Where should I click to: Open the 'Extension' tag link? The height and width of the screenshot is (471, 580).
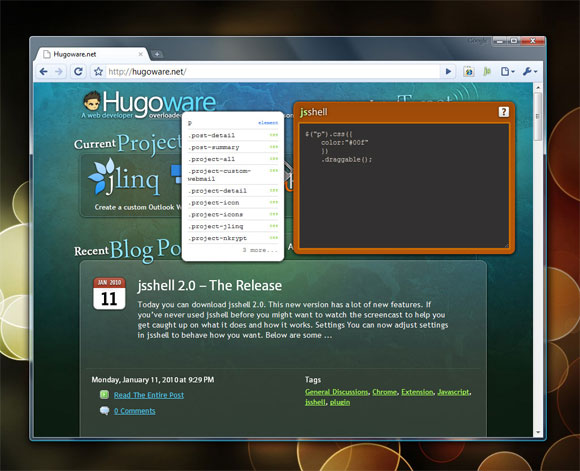point(417,392)
